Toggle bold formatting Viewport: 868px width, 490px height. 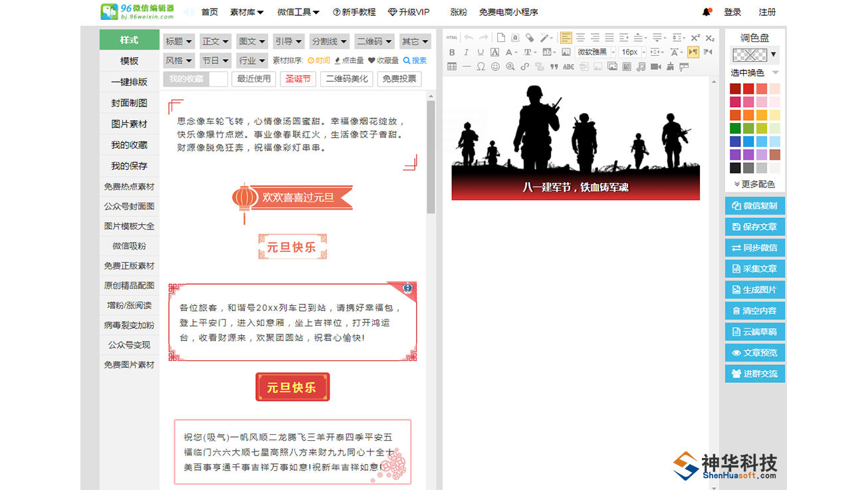pyautogui.click(x=452, y=52)
